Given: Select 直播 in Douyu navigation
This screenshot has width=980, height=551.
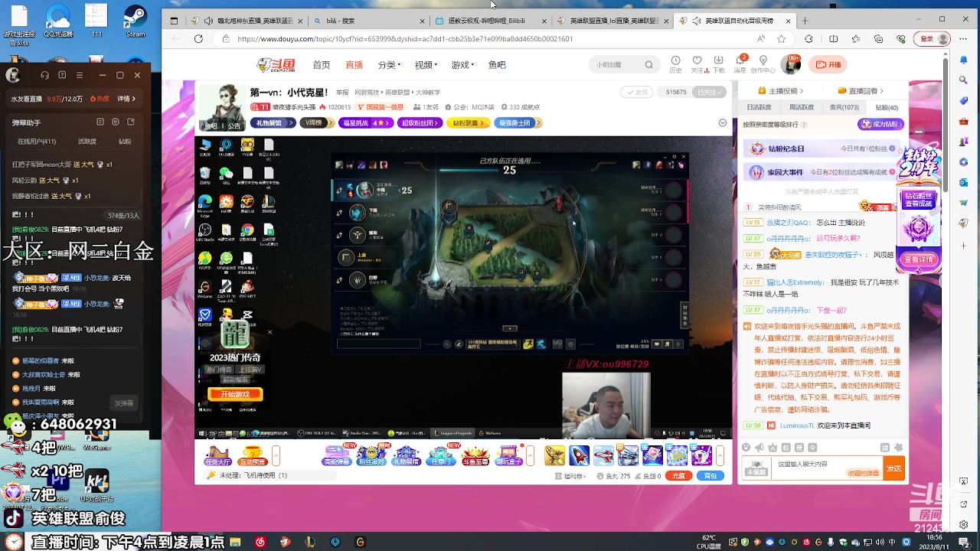Looking at the screenshot, I should pos(354,65).
